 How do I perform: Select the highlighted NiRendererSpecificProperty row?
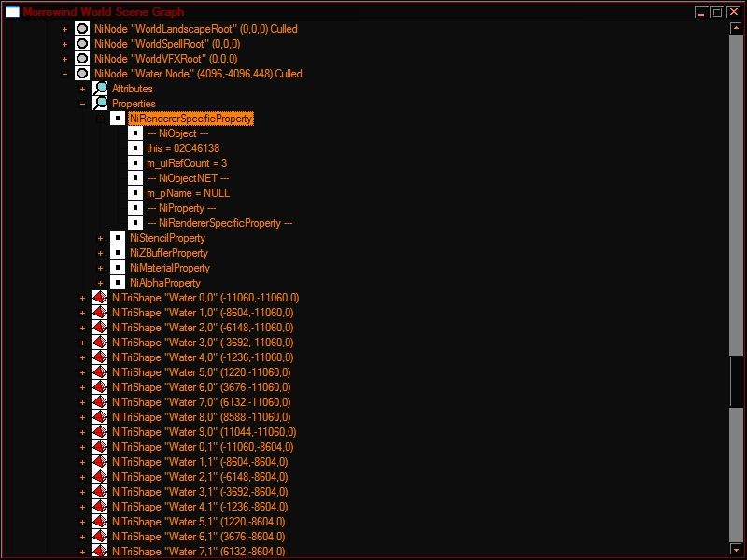coord(191,119)
